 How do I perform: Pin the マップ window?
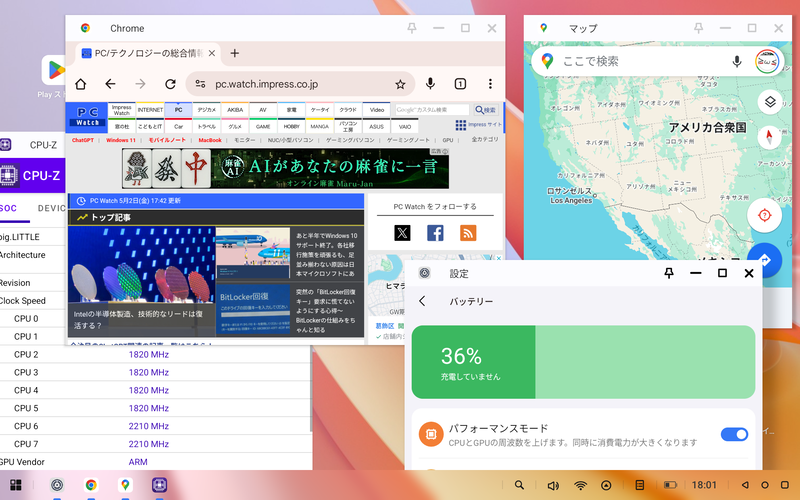(698, 28)
